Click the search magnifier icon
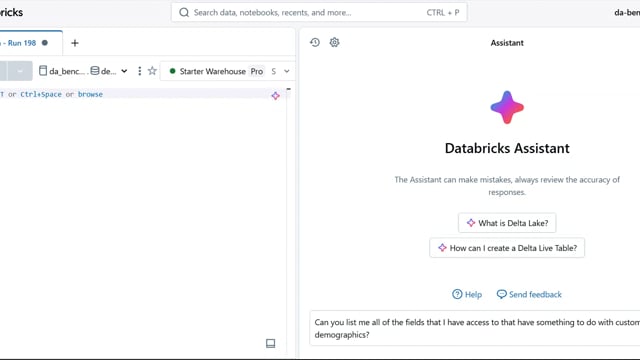The image size is (640, 360). coord(184,13)
